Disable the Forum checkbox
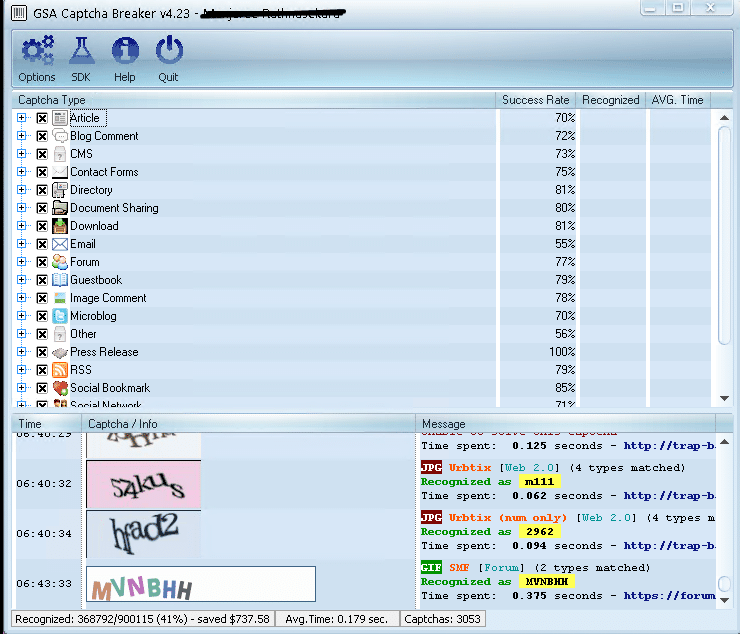Viewport: 740px width, 634px height. point(42,262)
